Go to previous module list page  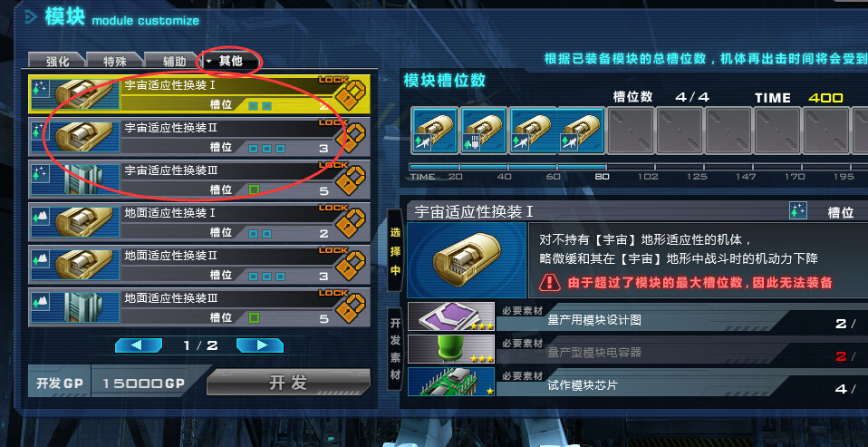(139, 345)
